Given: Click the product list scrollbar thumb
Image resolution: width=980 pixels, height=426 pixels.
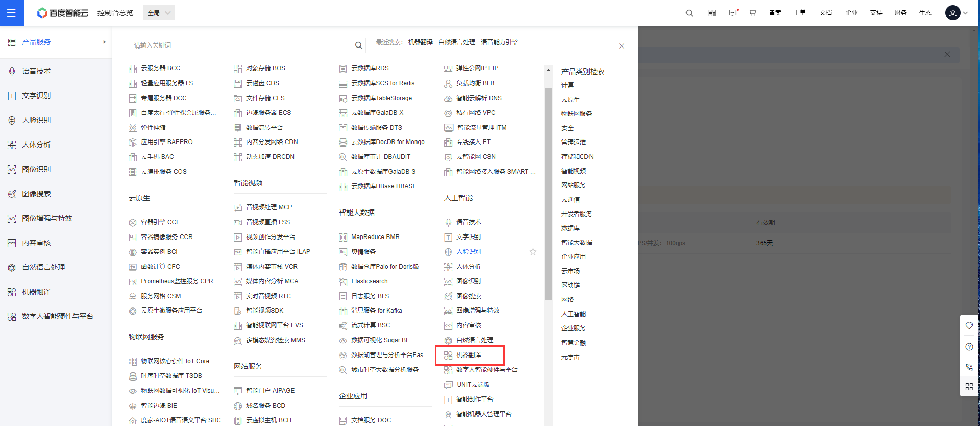Looking at the screenshot, I should (x=548, y=193).
